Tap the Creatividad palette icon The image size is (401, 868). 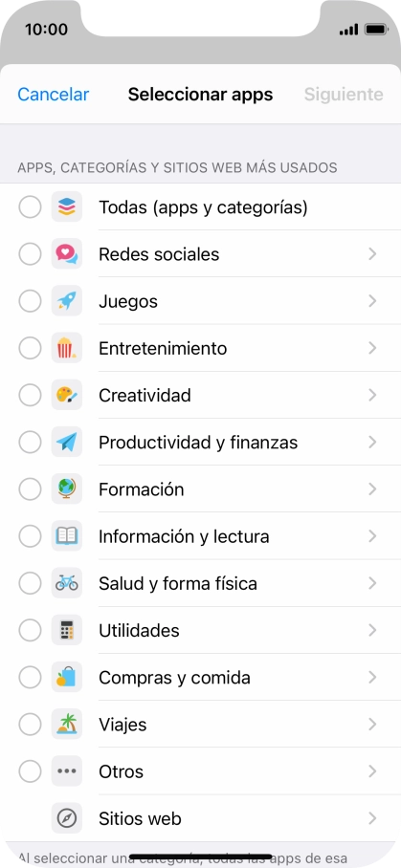[67, 395]
